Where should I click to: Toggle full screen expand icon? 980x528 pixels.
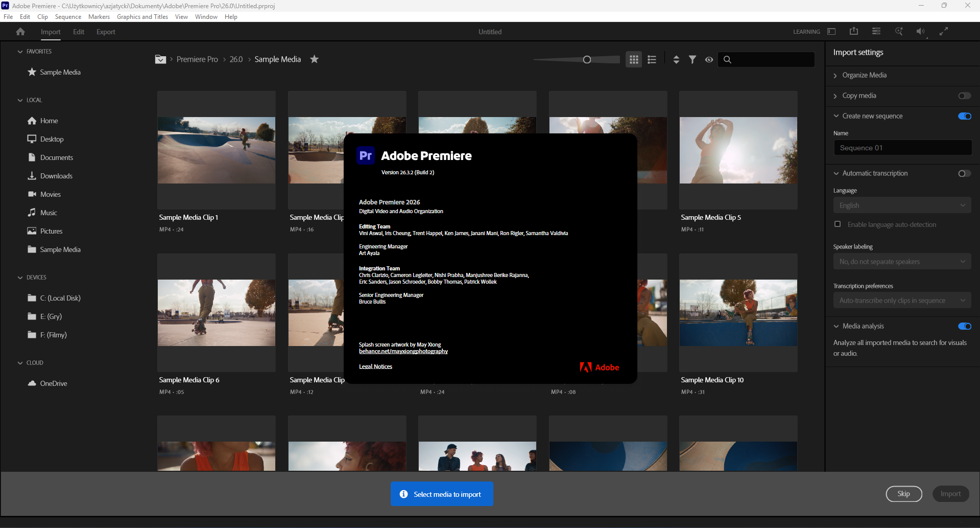coord(944,31)
